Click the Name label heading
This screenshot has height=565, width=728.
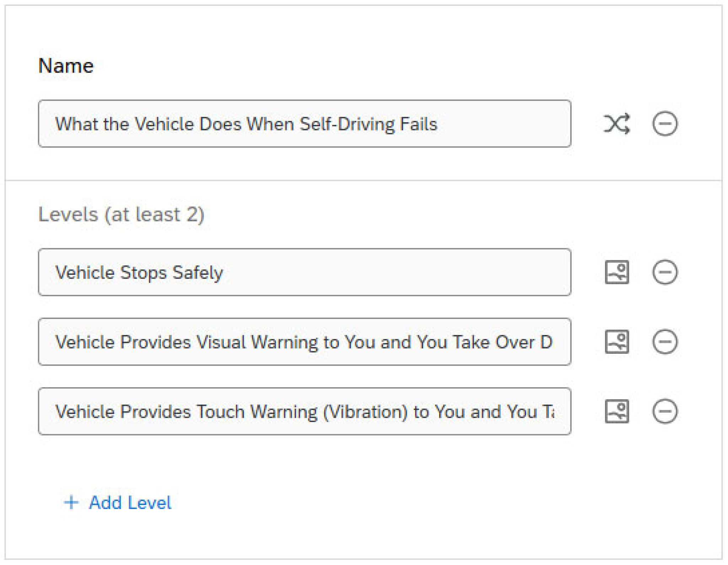[x=66, y=66]
